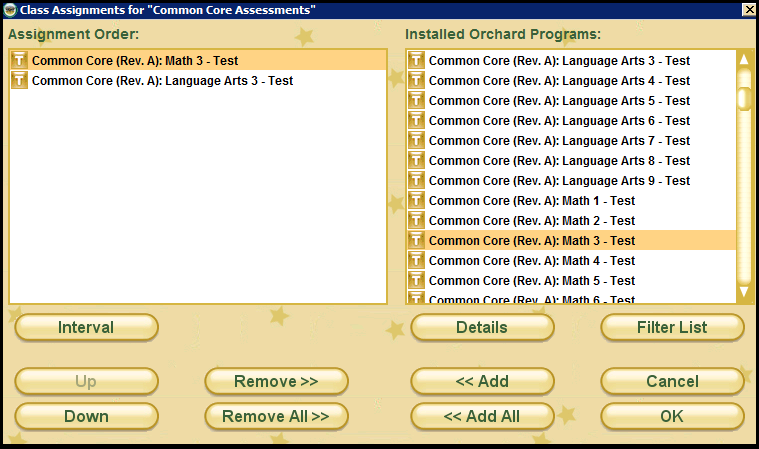Screen dimensions: 759x449
Task: Select Common Core Math 2 - Test
Action: pos(572,221)
